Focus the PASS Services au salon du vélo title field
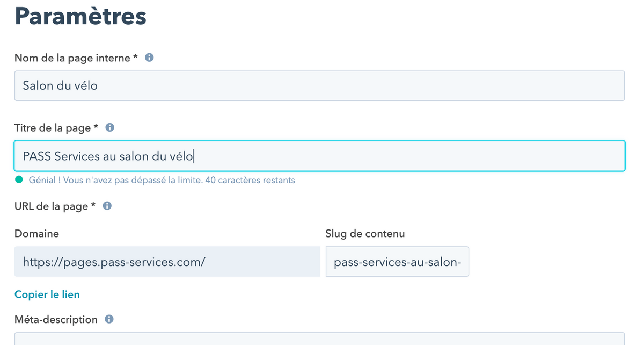The image size is (644, 345). point(319,156)
